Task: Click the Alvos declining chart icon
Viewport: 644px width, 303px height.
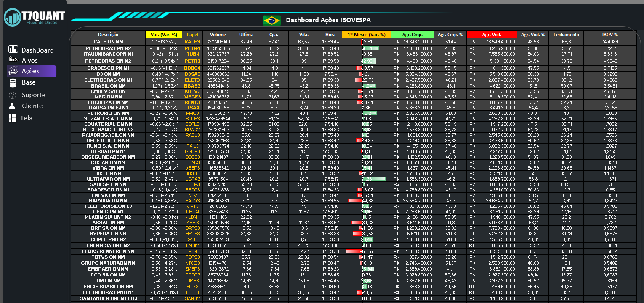Action: click(13, 60)
